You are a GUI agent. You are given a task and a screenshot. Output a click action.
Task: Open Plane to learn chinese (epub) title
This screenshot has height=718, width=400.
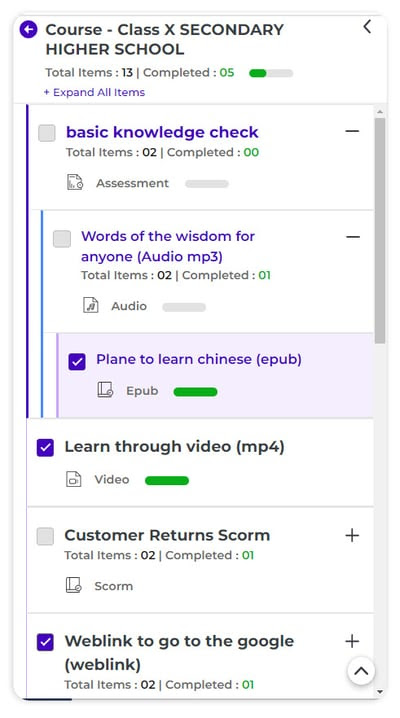click(199, 359)
